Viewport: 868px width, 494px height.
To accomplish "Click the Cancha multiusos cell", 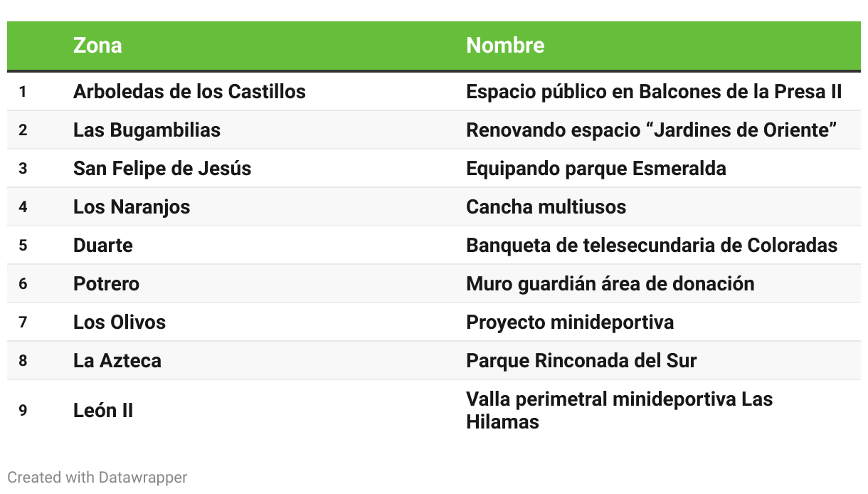I will (546, 207).
